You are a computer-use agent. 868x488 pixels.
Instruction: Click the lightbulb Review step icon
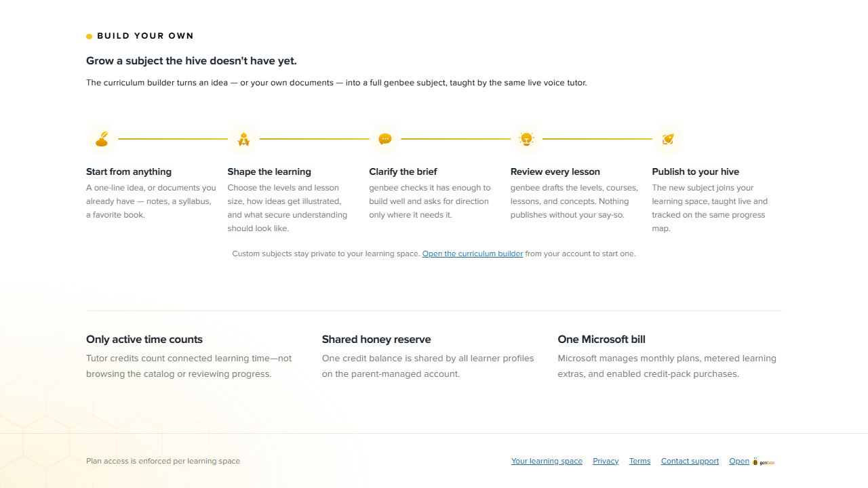pos(526,139)
